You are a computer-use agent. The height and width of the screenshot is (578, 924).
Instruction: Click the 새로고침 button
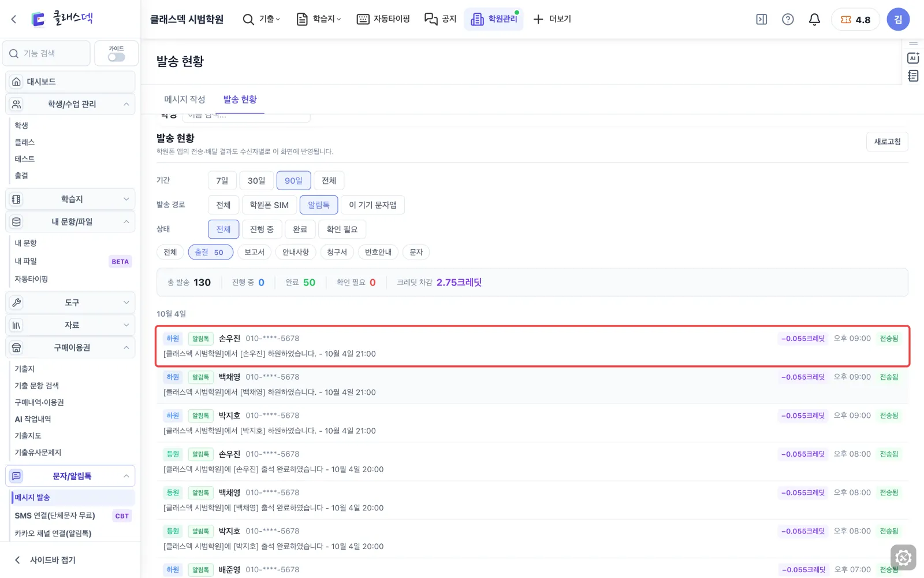pos(887,142)
